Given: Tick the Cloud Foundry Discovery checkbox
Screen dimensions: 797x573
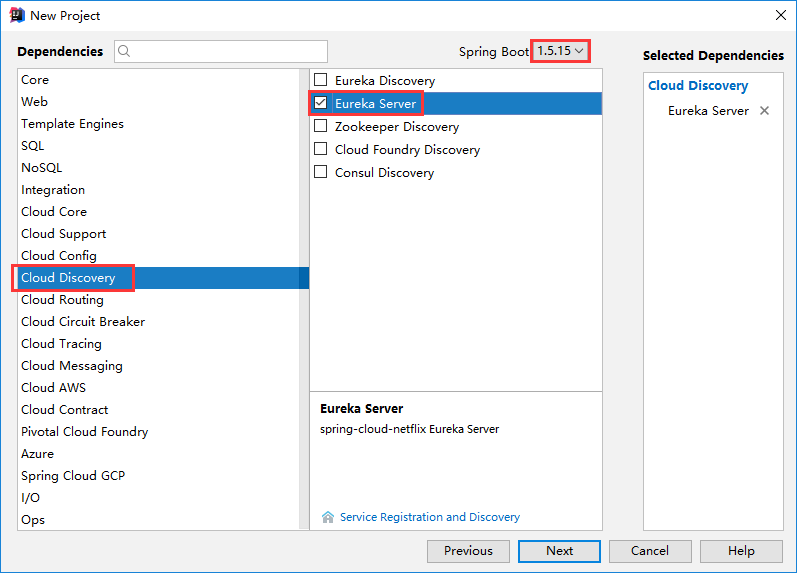Looking at the screenshot, I should pos(321,148).
